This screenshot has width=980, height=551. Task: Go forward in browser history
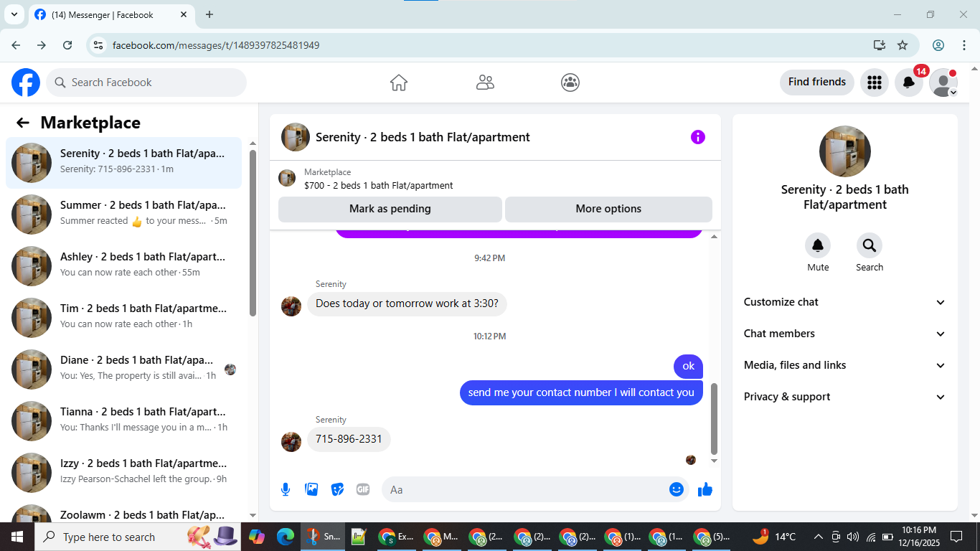pos(42,45)
